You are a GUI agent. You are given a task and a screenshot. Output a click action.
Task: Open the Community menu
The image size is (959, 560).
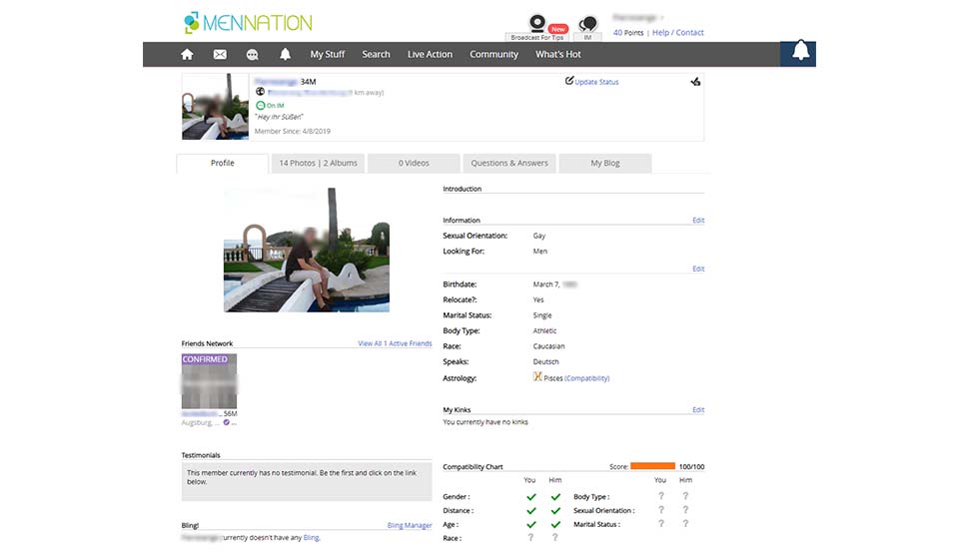tap(493, 54)
